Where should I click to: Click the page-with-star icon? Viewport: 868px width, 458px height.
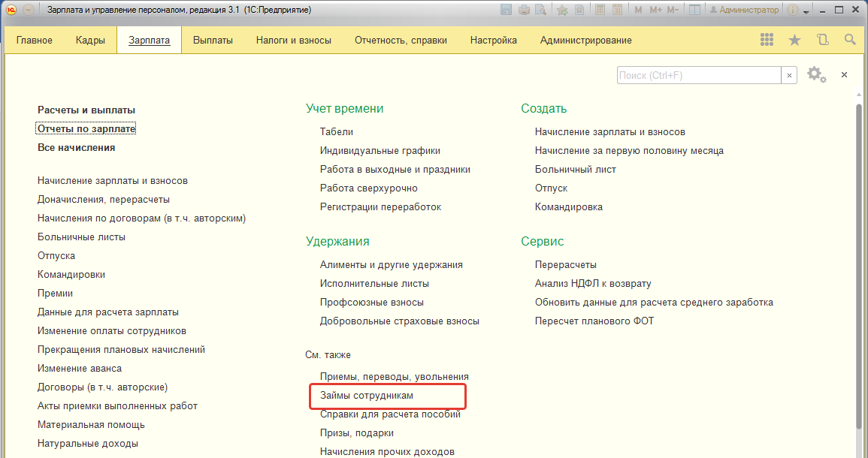pyautogui.click(x=579, y=10)
